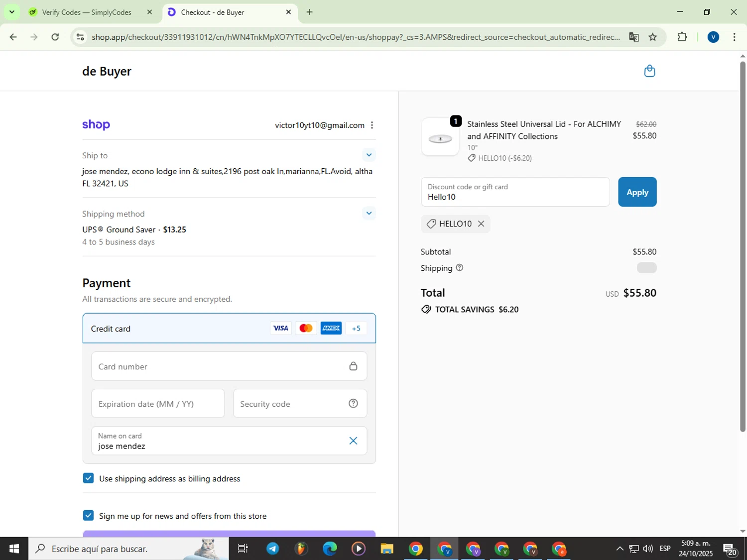View site information icon in address bar
The width and height of the screenshot is (747, 560).
80,37
